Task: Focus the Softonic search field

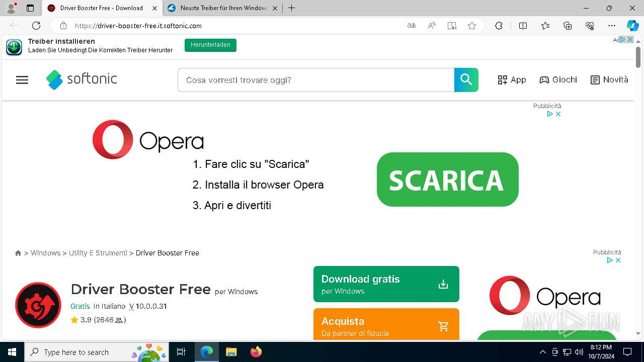Action: (316, 80)
